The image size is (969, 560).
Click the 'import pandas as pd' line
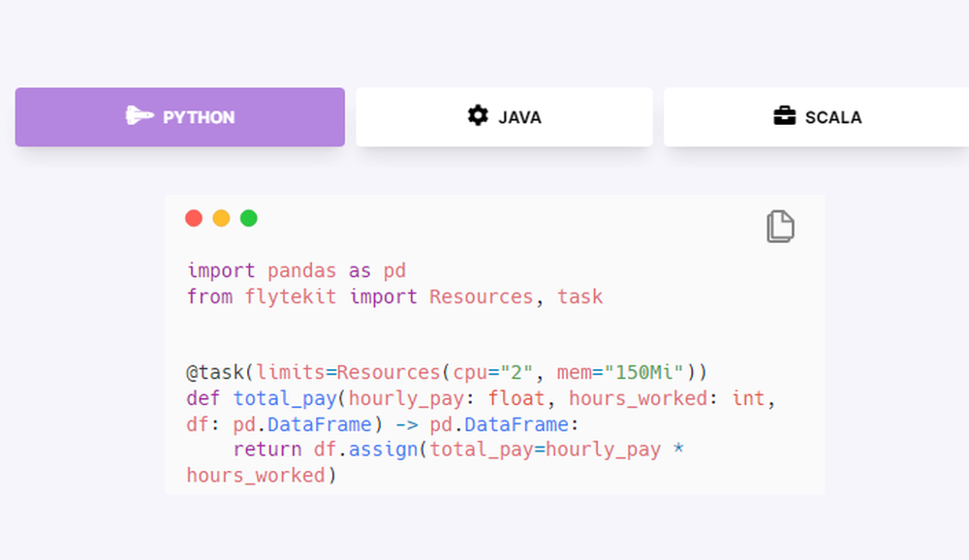click(x=297, y=270)
